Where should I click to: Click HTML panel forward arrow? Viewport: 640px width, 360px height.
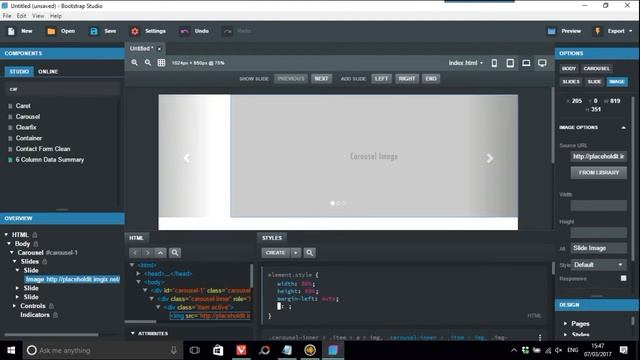148,253
